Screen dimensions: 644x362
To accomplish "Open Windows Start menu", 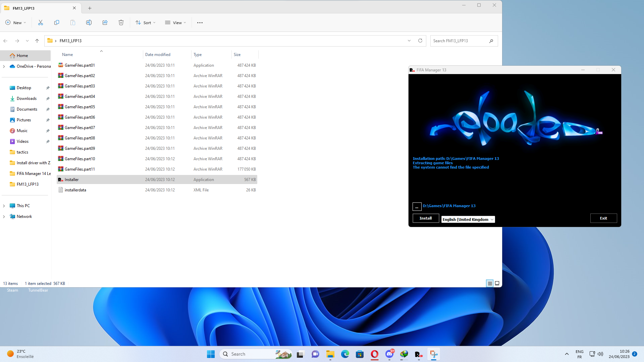I will click(x=211, y=354).
